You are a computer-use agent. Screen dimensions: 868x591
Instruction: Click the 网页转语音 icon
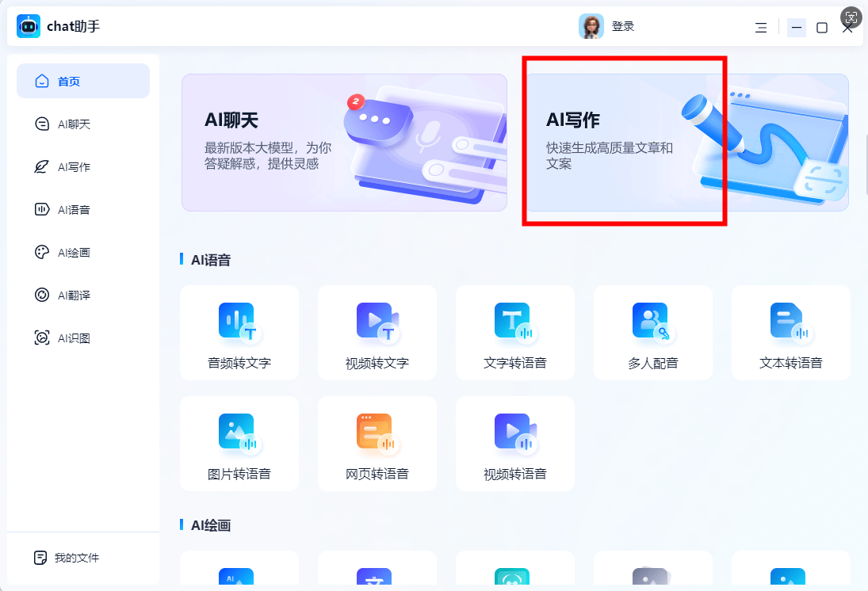pos(377,433)
